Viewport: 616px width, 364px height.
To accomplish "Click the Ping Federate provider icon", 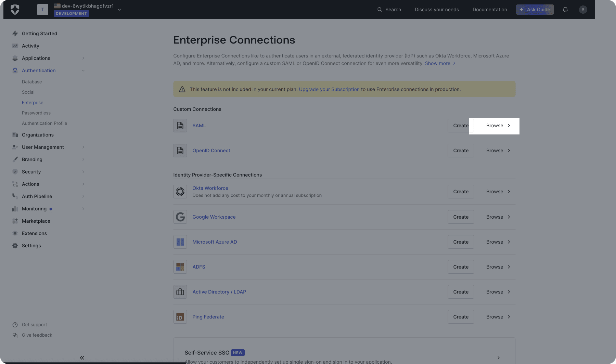I will point(180,317).
